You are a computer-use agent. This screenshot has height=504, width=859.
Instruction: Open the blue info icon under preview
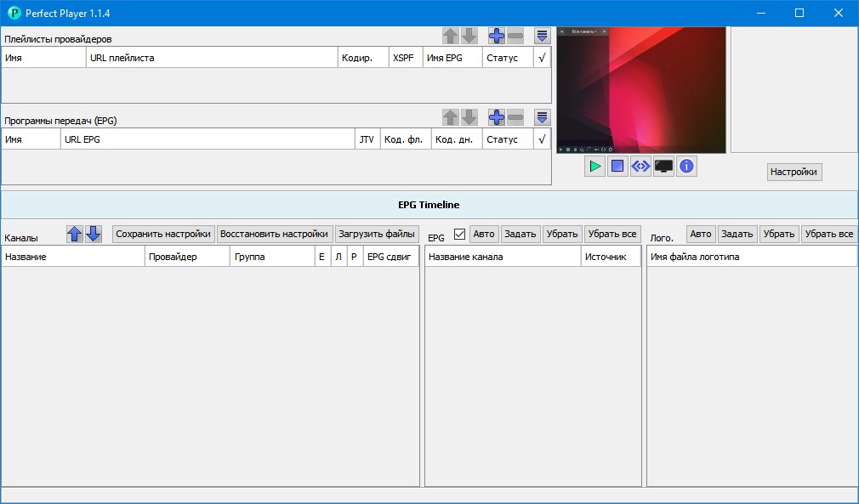tap(686, 167)
